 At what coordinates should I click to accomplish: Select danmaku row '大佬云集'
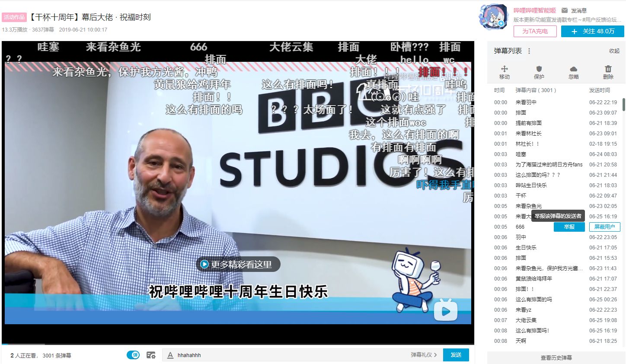[x=556, y=320]
